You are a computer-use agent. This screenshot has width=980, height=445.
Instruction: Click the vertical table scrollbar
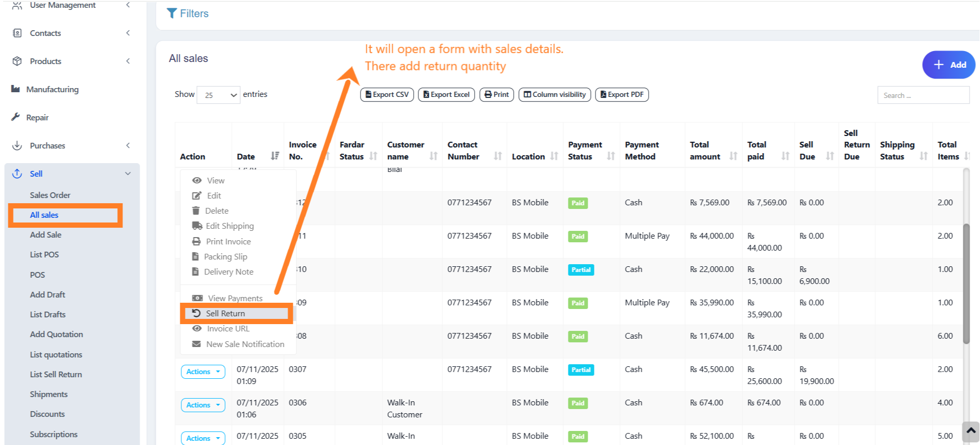point(966,284)
